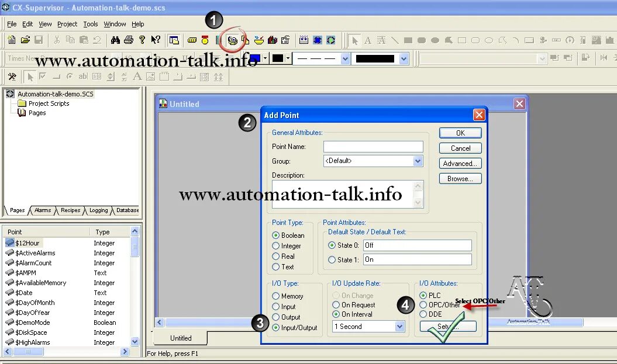
Task: Click the yellow question mark Help icon
Action: click(x=142, y=40)
